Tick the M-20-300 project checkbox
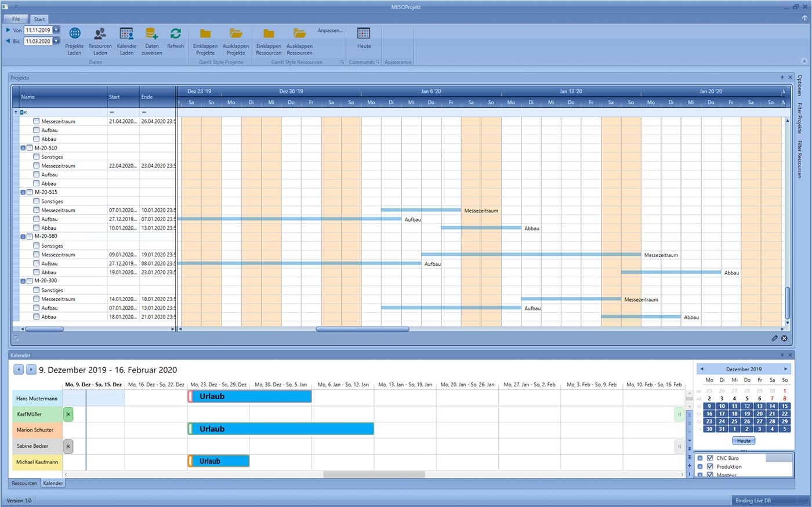 click(x=30, y=281)
